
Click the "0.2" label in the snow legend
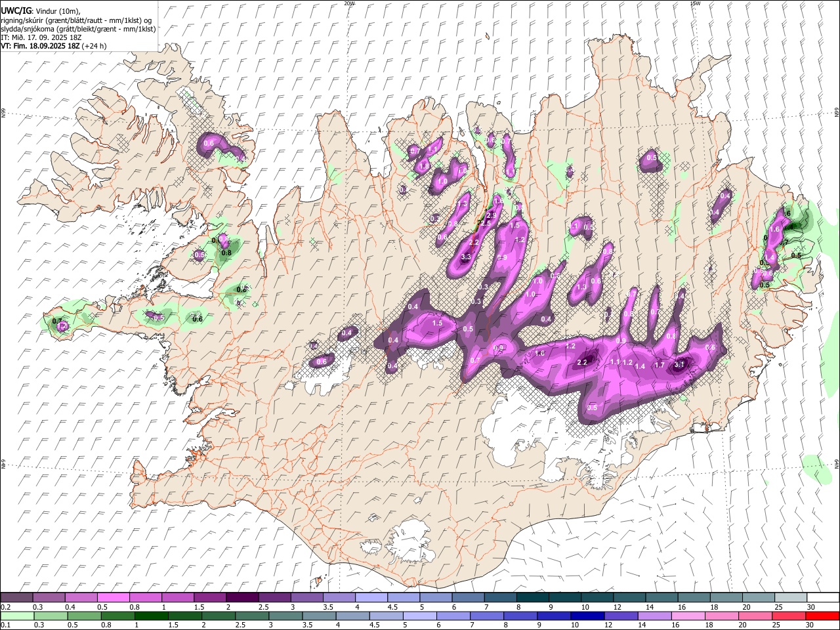[x=5, y=607]
